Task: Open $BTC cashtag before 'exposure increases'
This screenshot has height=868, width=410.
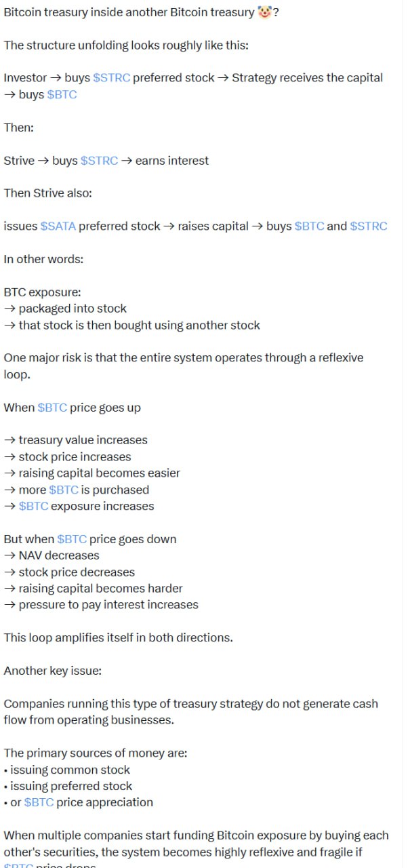Action: pos(34,506)
